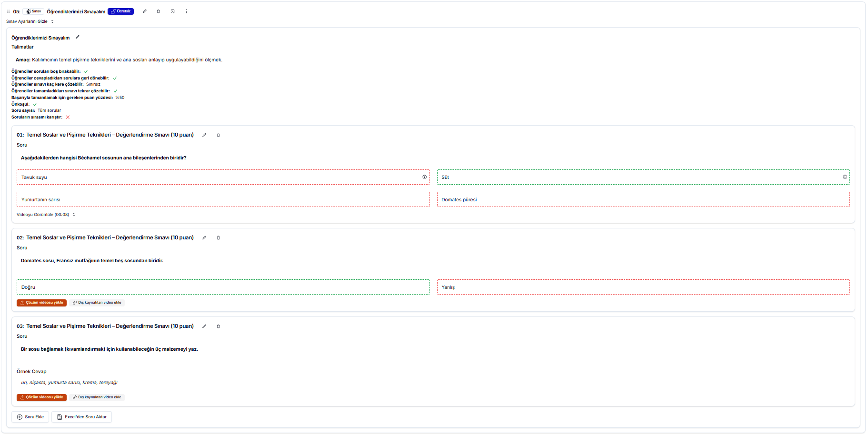Click Dış kaynaktan video ekle under question 03
Screen dimensions: 868x434
97,397
